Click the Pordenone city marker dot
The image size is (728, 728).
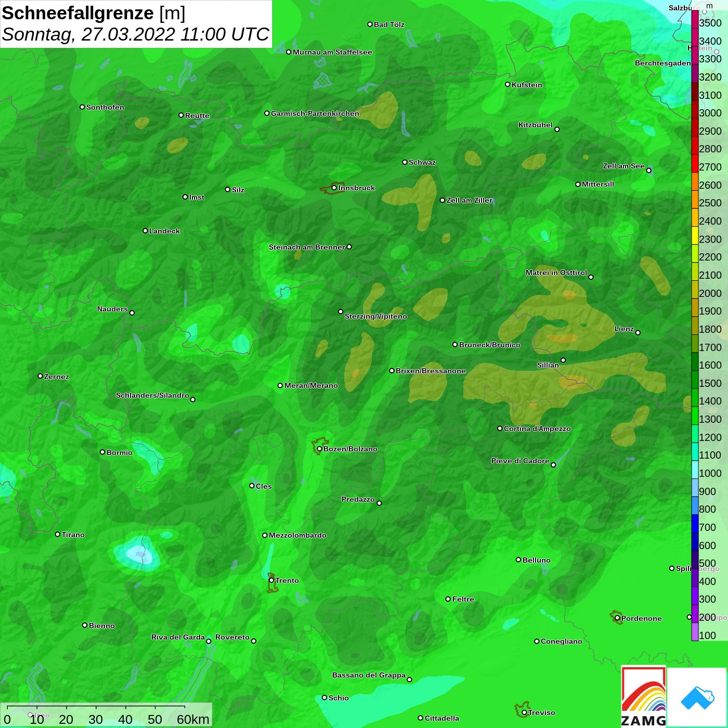[617, 618]
